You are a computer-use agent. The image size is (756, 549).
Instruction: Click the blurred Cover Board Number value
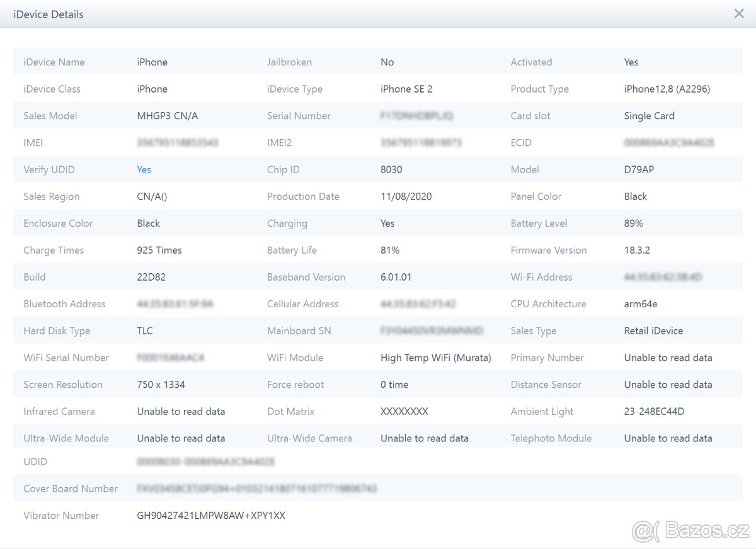point(256,489)
